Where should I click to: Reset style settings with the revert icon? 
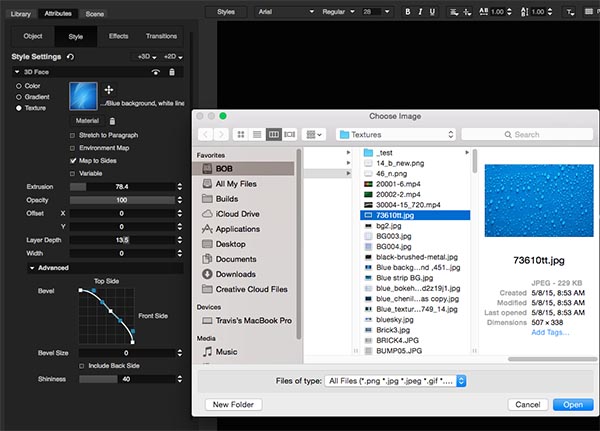pos(70,57)
